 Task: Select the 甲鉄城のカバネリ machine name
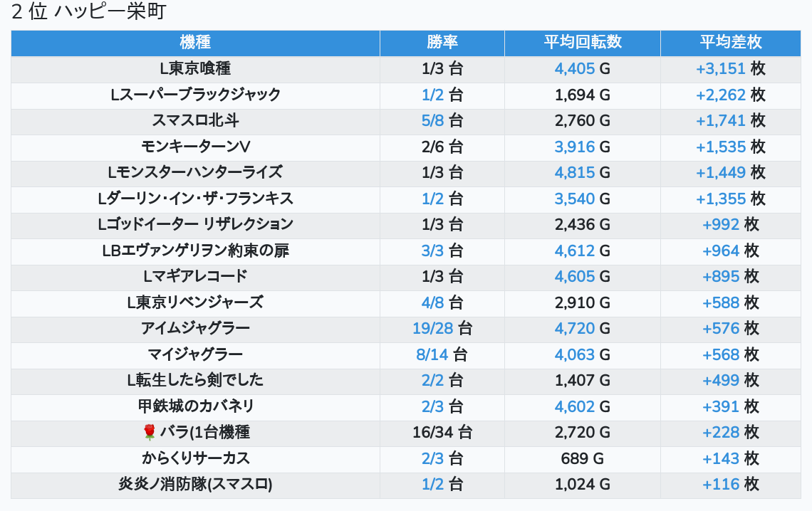coord(195,406)
